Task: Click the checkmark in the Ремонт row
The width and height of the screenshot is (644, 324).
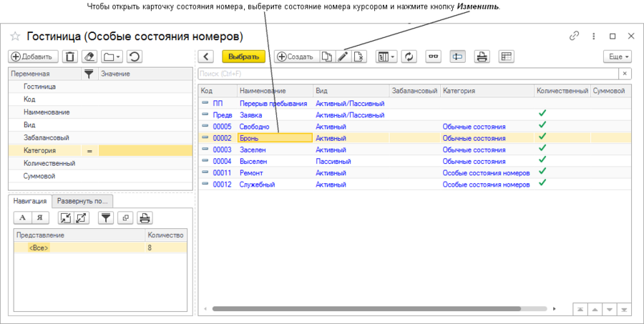Action: [542, 171]
